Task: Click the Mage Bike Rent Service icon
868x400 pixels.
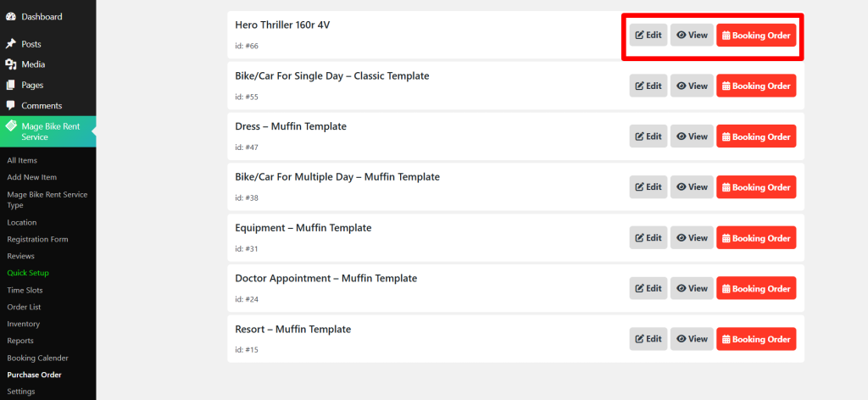Action: tap(10, 126)
